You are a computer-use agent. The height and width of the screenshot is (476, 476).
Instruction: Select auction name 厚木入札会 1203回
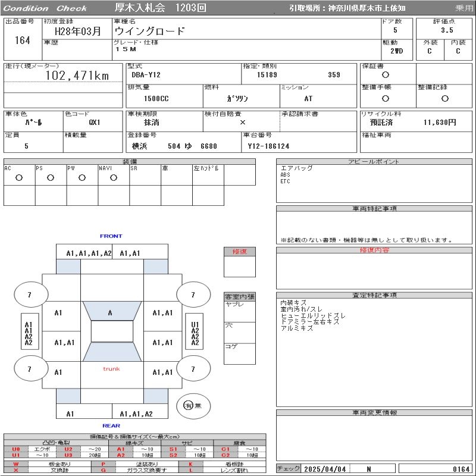(160, 8)
